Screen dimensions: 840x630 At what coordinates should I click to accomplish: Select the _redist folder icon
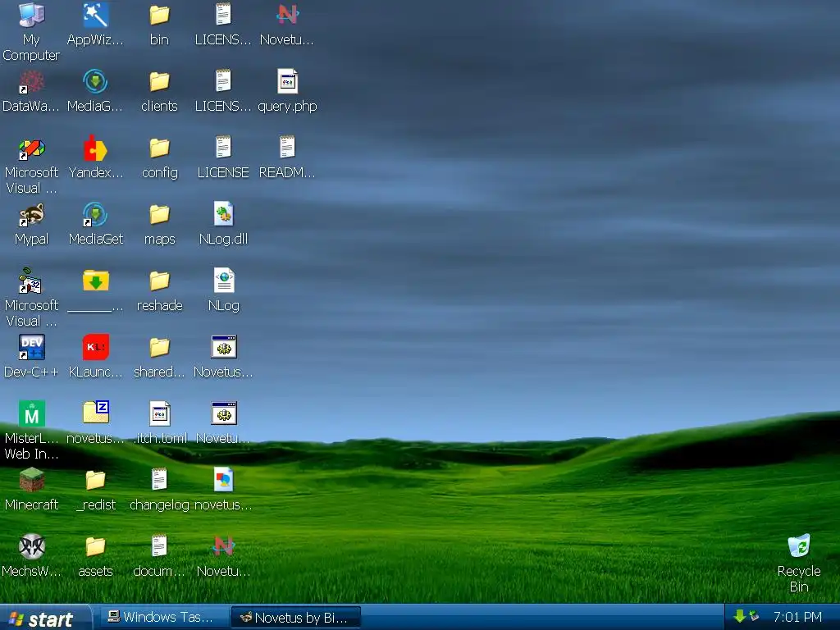[95, 480]
